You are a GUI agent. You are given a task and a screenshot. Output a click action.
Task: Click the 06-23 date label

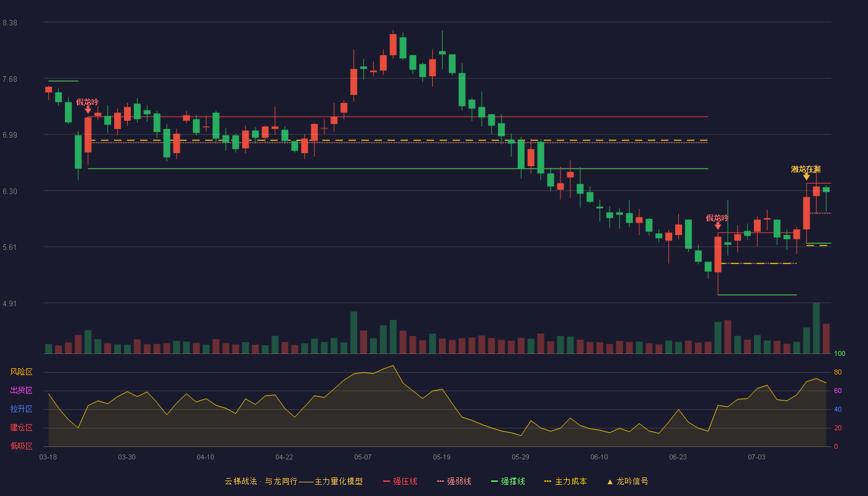[678, 457]
